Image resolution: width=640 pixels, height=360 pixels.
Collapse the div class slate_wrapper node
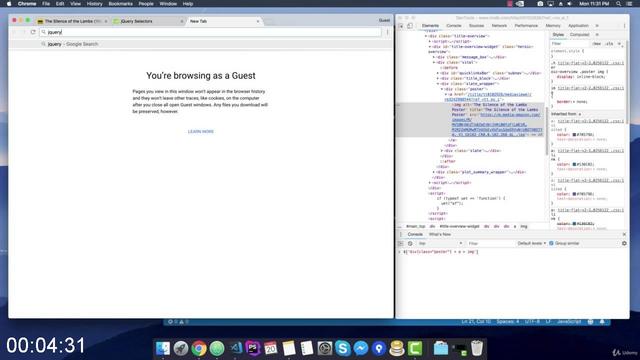click(x=438, y=84)
